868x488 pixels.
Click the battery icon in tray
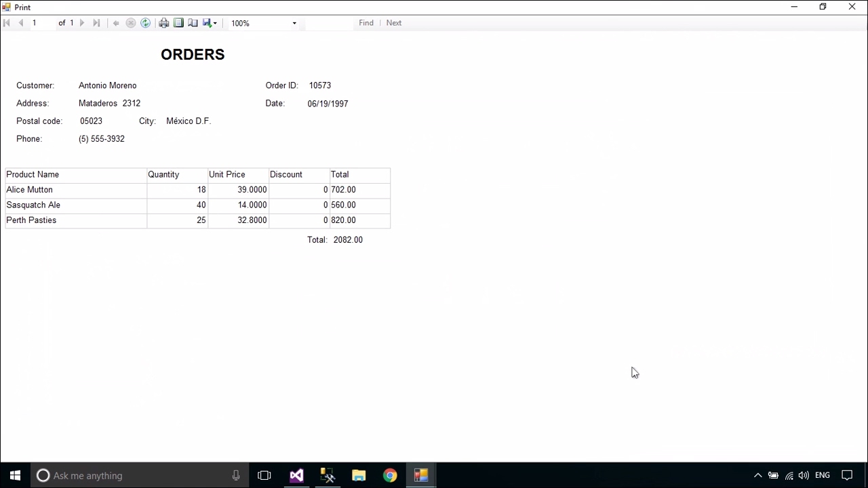pos(773,475)
